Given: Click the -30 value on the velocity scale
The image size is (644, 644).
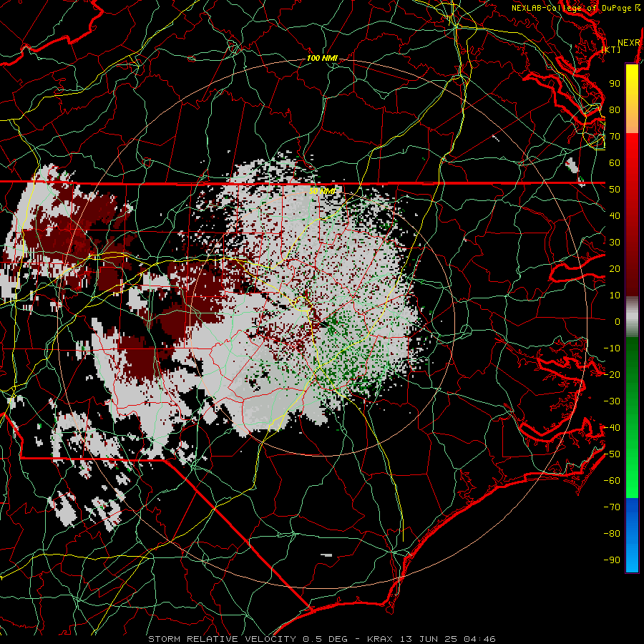Looking at the screenshot, I should click(x=612, y=401).
